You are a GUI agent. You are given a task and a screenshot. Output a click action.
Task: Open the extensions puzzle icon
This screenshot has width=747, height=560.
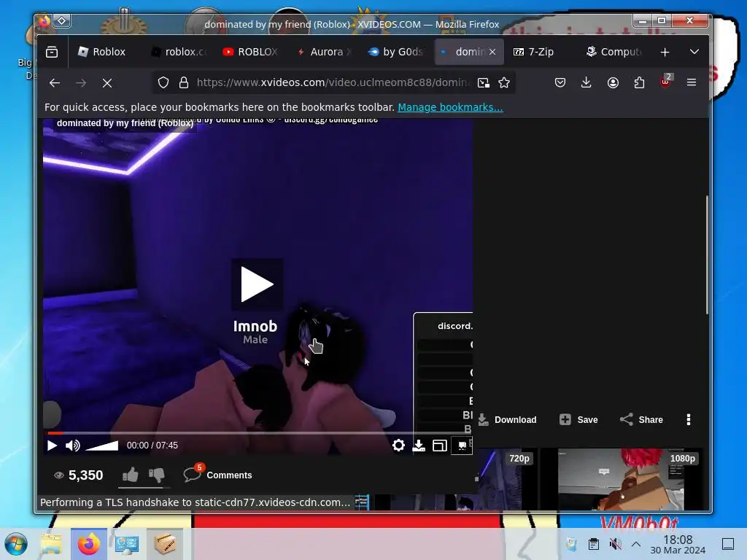(639, 83)
